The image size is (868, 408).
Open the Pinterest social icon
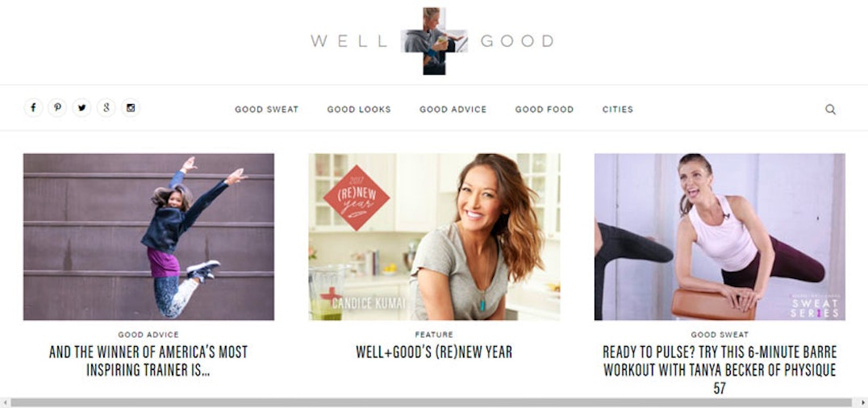pyautogui.click(x=57, y=108)
